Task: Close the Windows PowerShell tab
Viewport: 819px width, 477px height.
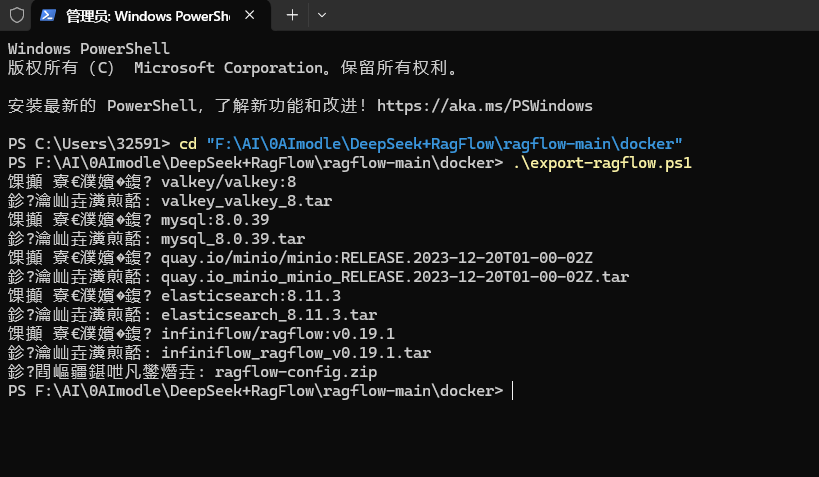Action: click(250, 15)
